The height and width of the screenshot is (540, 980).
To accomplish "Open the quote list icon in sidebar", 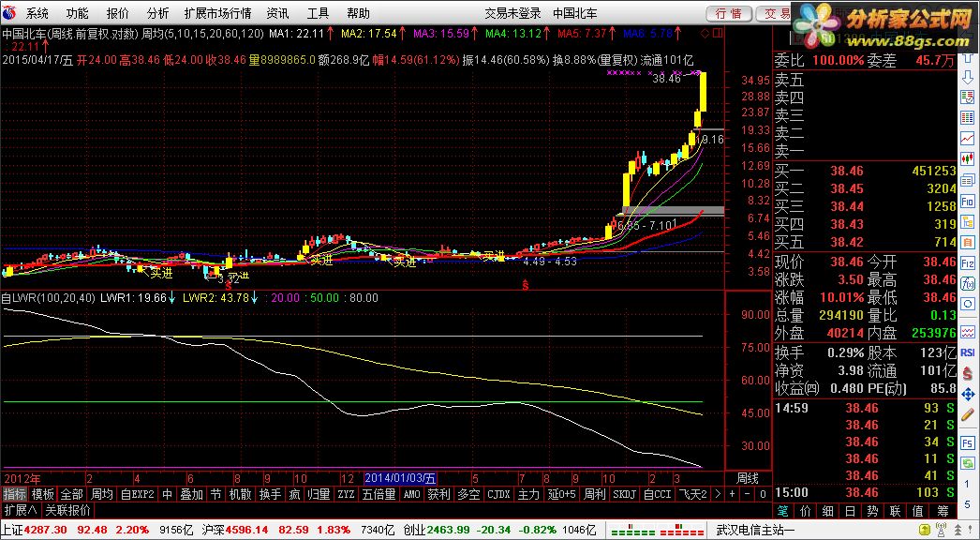I will click(968, 97).
